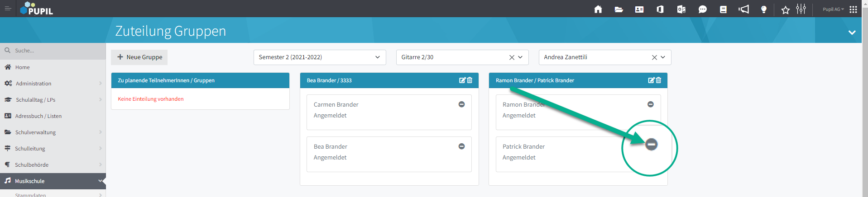Open the Gitarre 2/30 dropdown arrow
Screen dimensions: 868x197
click(520, 57)
